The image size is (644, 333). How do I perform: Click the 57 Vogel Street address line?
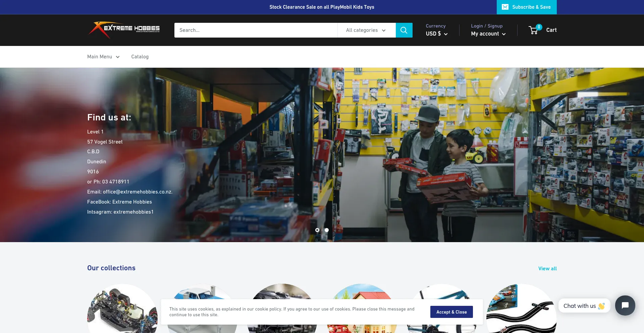[x=105, y=142]
